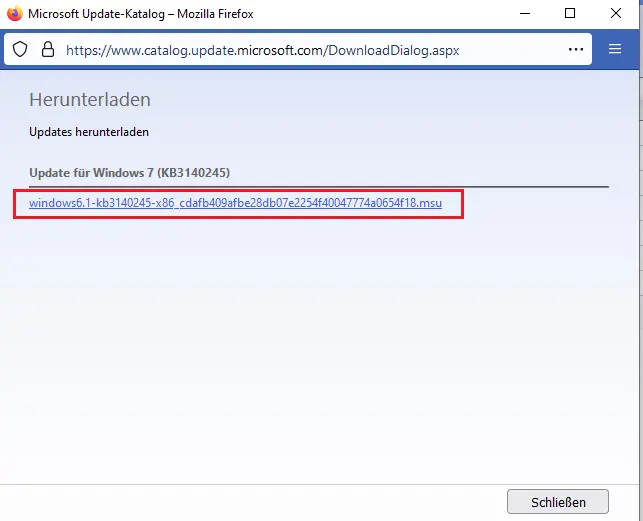Open the Firefox hamburger menu
The height and width of the screenshot is (521, 643).
(x=615, y=49)
